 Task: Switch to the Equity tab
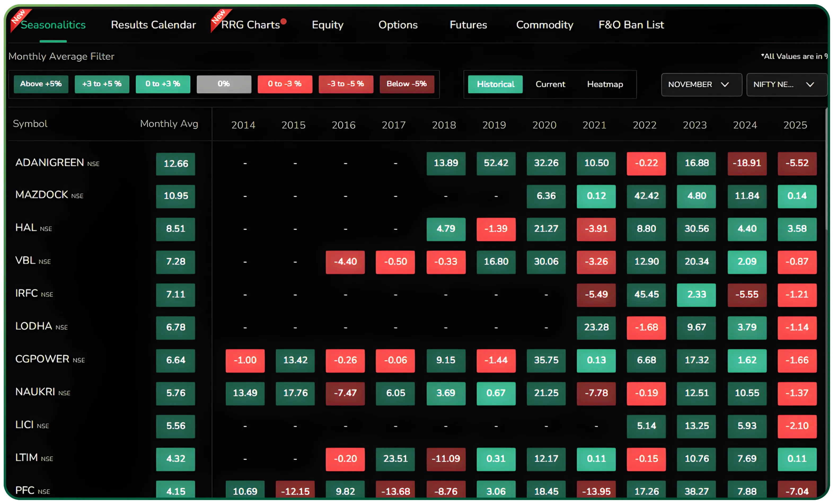point(327,25)
